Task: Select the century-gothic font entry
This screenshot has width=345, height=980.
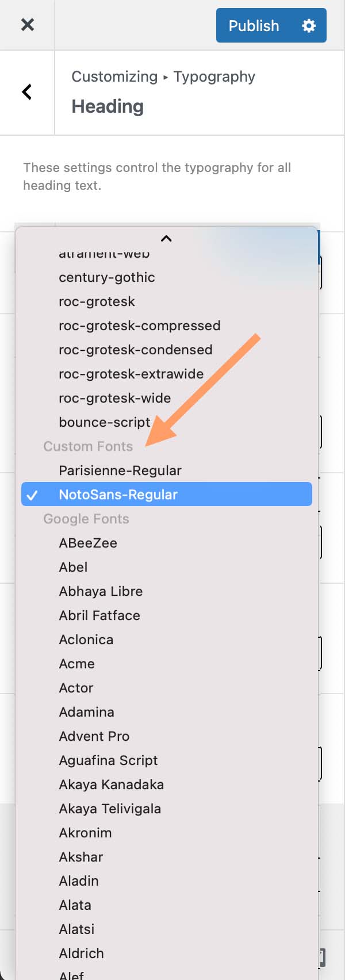Action: [x=106, y=277]
